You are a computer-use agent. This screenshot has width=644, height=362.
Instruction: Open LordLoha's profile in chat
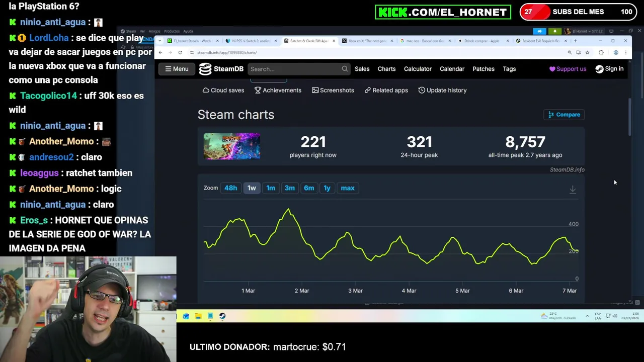click(x=49, y=38)
